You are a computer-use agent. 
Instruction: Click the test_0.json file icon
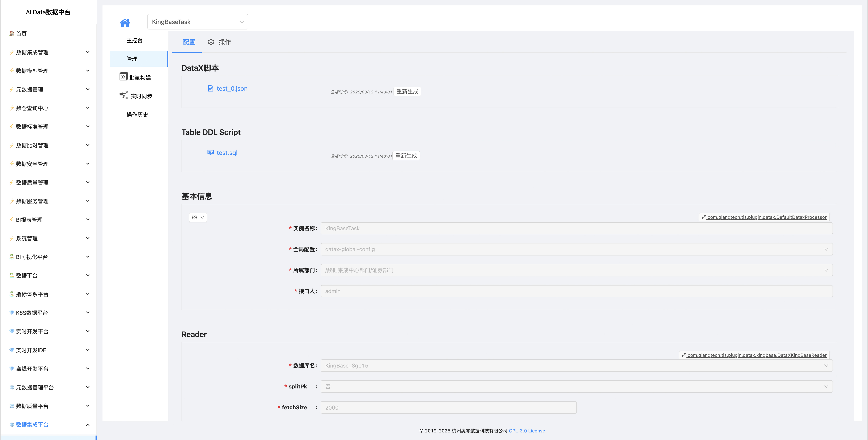(211, 88)
